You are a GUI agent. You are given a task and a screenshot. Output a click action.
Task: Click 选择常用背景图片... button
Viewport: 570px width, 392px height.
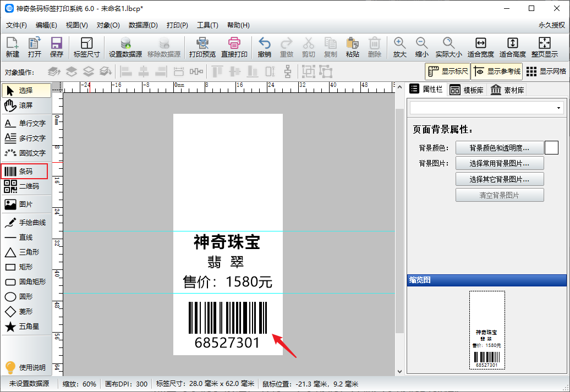point(500,163)
